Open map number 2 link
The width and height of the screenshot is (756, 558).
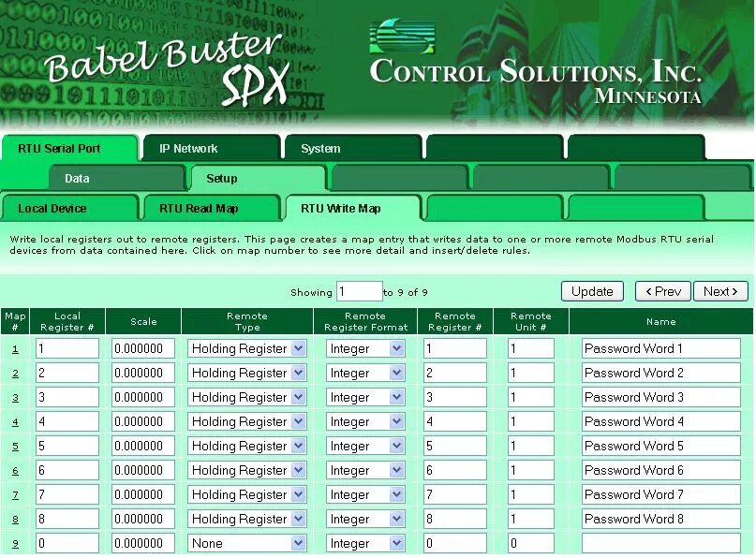point(15,374)
